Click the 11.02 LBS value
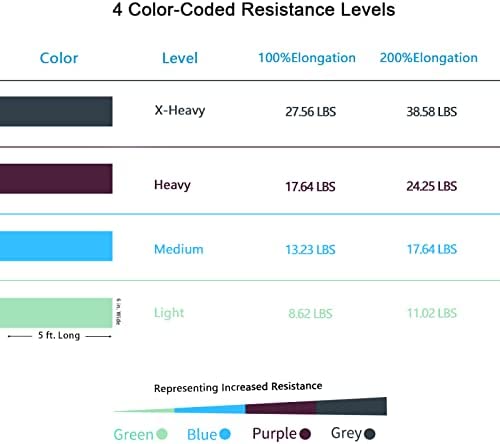This screenshot has height=444, width=500. 432,313
